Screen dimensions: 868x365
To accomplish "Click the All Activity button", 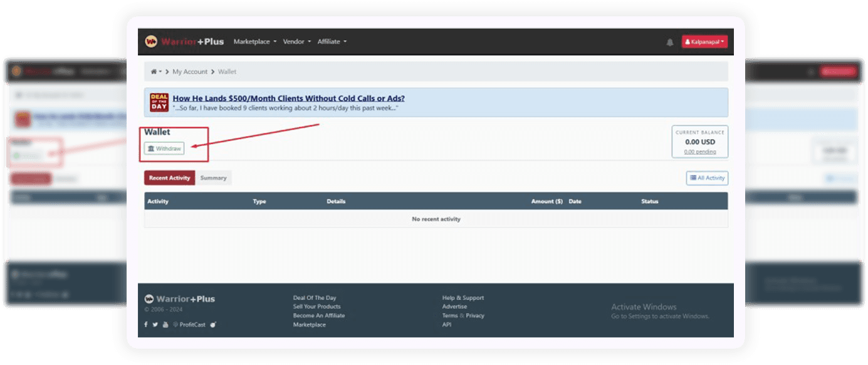I will pos(707,178).
